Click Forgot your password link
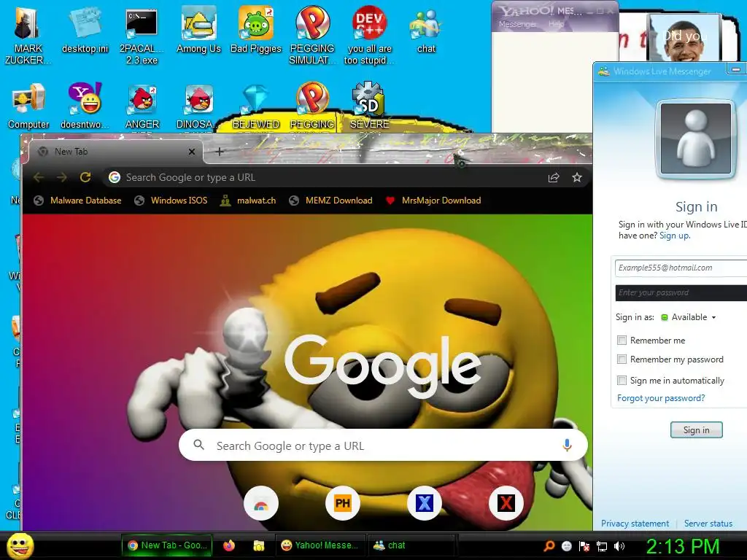The image size is (747, 560). pyautogui.click(x=661, y=398)
